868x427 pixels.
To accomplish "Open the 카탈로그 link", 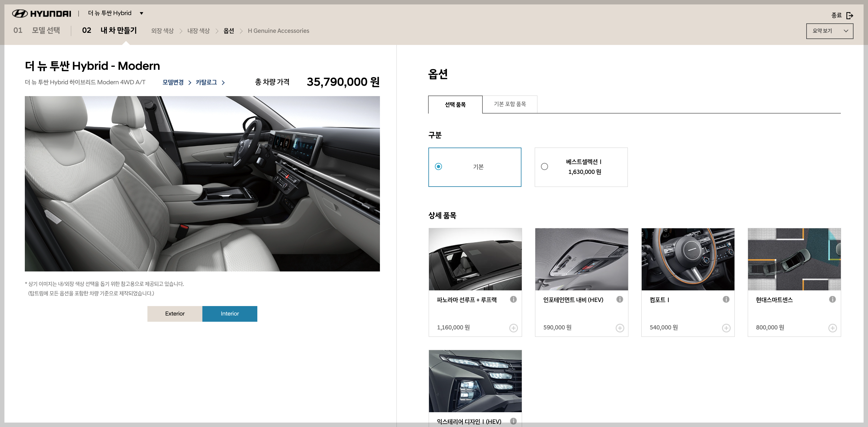I will (206, 82).
